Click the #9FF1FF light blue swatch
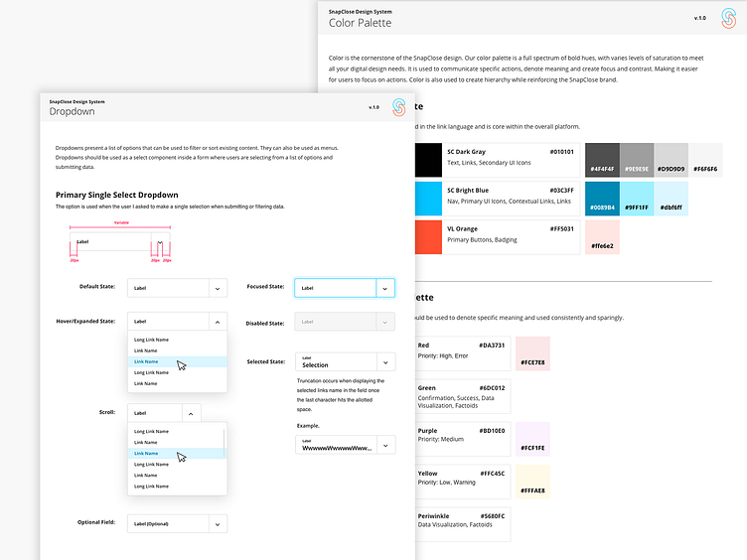 637,199
